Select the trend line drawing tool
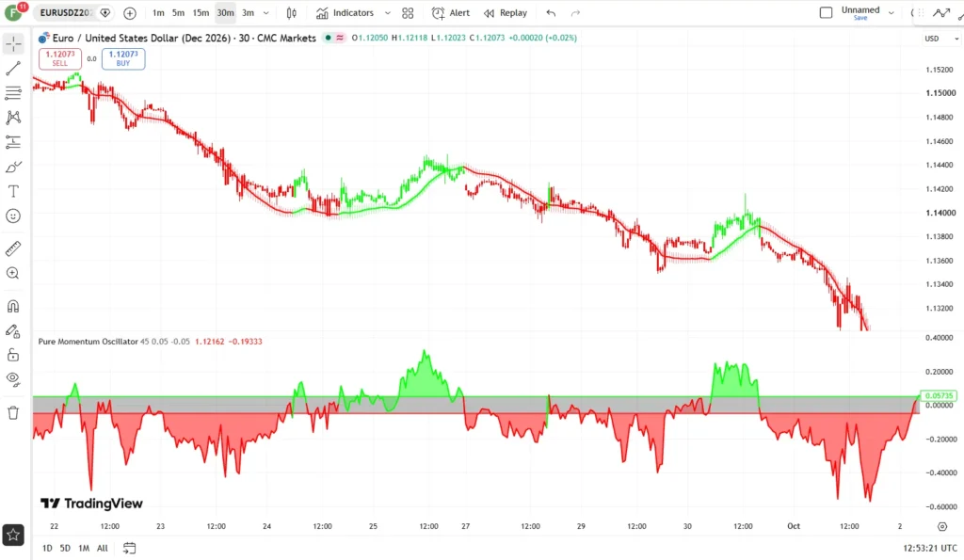 [x=13, y=68]
